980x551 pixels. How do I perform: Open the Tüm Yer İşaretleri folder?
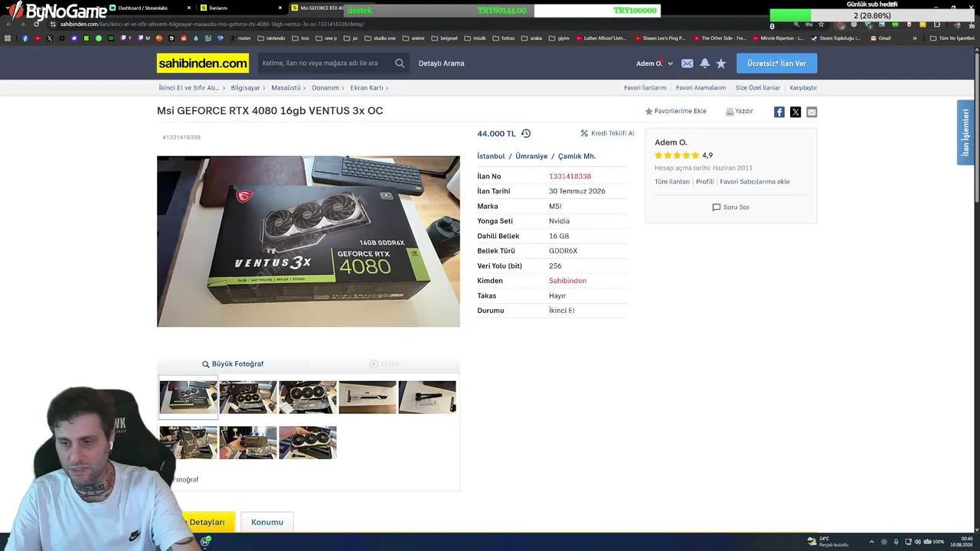point(952,38)
